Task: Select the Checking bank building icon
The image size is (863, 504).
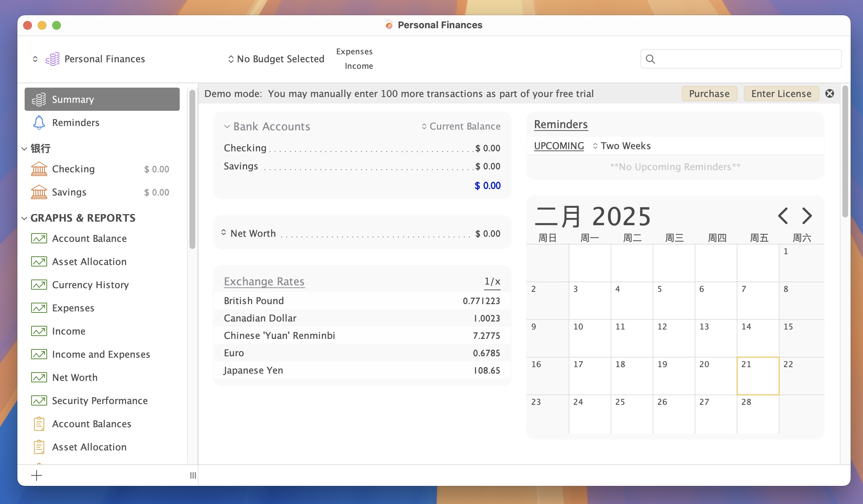Action: [39, 169]
